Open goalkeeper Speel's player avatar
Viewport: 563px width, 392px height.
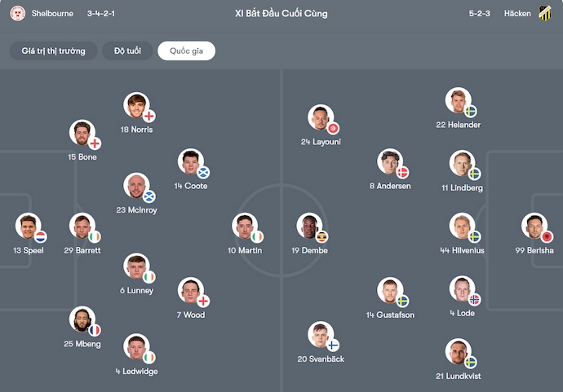click(29, 227)
